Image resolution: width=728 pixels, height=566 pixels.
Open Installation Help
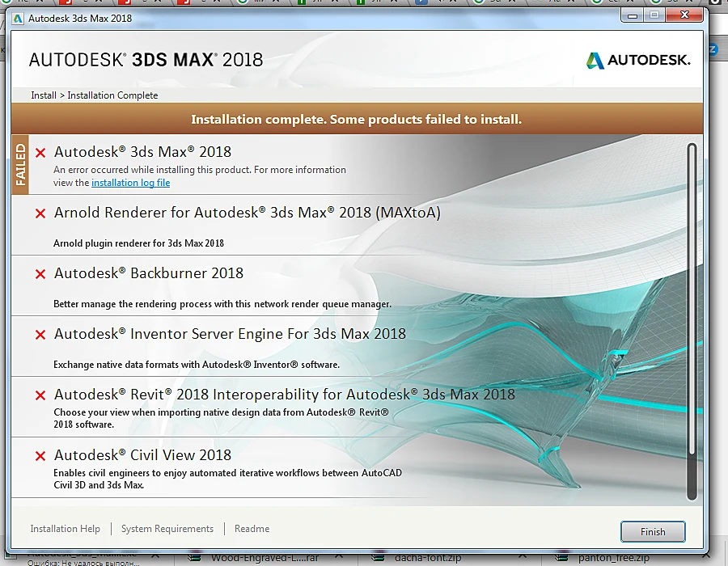point(65,529)
